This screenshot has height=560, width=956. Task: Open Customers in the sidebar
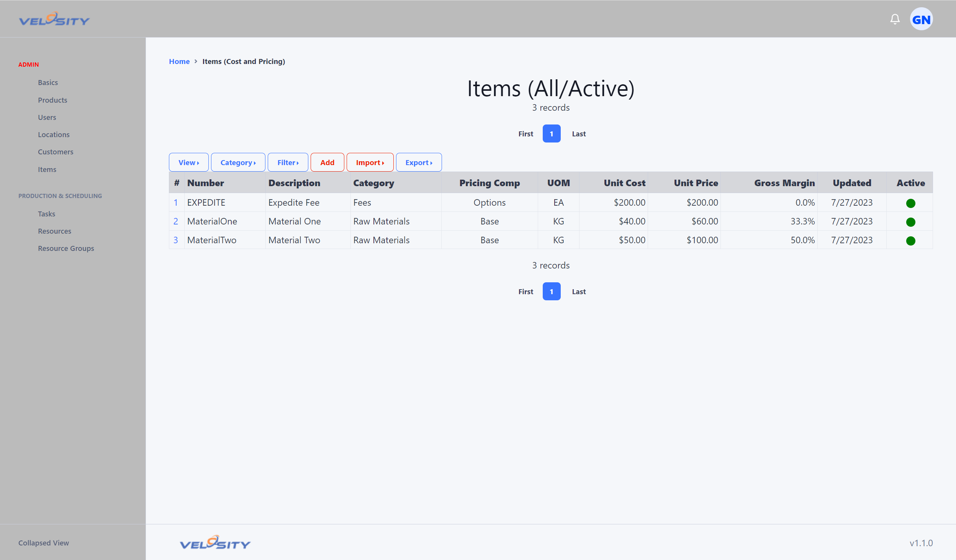pyautogui.click(x=56, y=152)
